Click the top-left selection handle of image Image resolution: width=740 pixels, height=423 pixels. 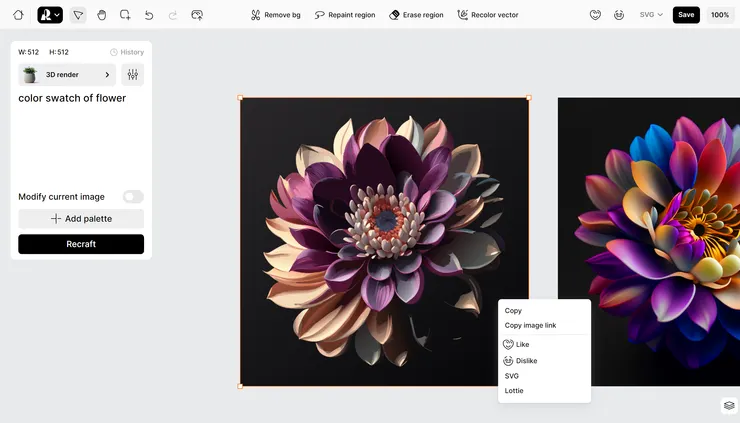240,98
